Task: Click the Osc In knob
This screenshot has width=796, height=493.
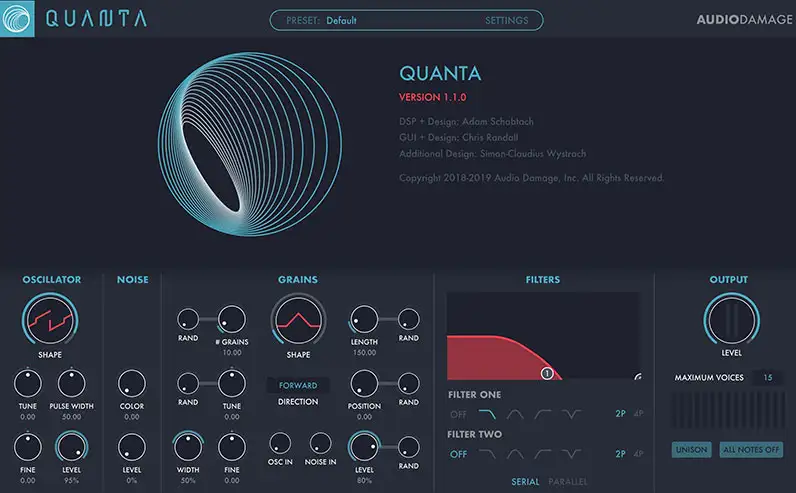Action: pos(280,443)
